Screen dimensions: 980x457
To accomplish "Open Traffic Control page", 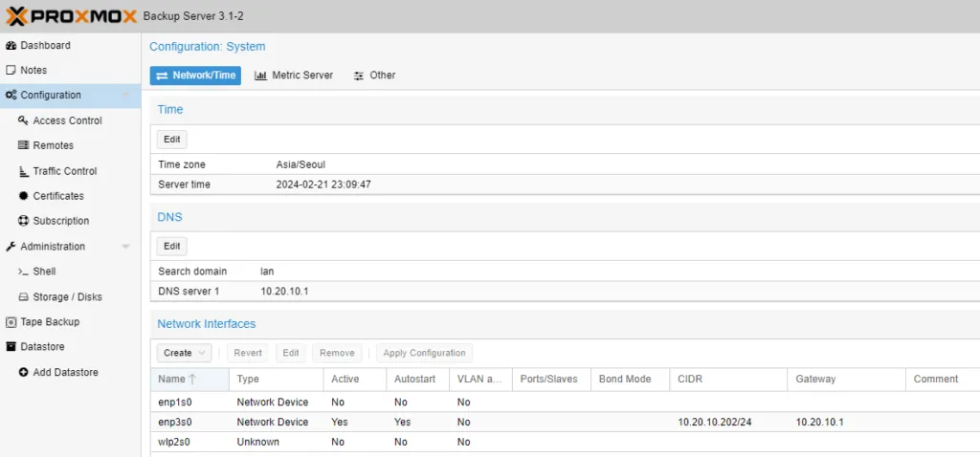I will coord(70,171).
